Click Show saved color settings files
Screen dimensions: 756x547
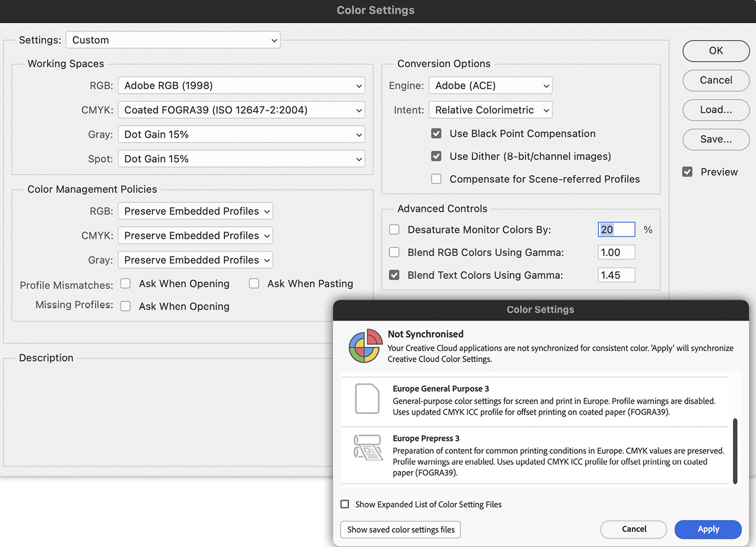click(x=401, y=530)
